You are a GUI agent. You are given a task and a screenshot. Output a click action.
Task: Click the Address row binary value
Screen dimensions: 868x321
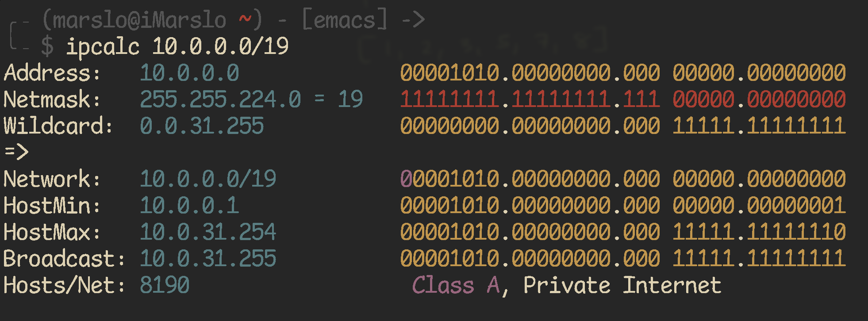[x=623, y=73]
